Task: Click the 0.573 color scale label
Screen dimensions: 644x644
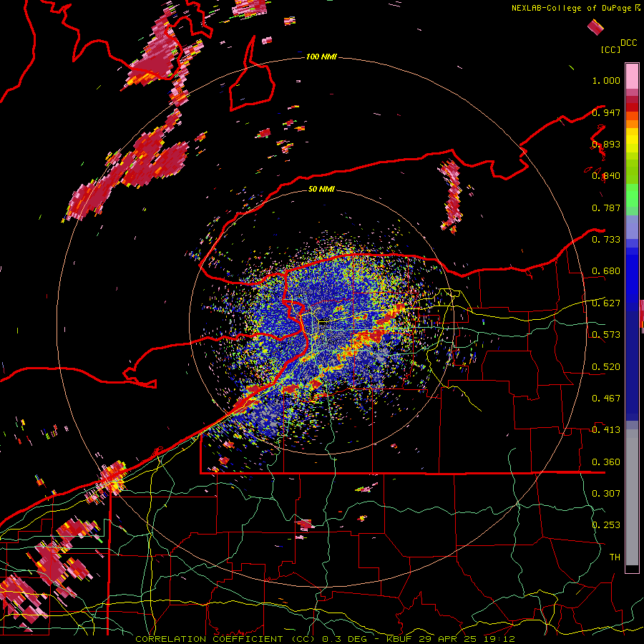Action: click(x=606, y=334)
